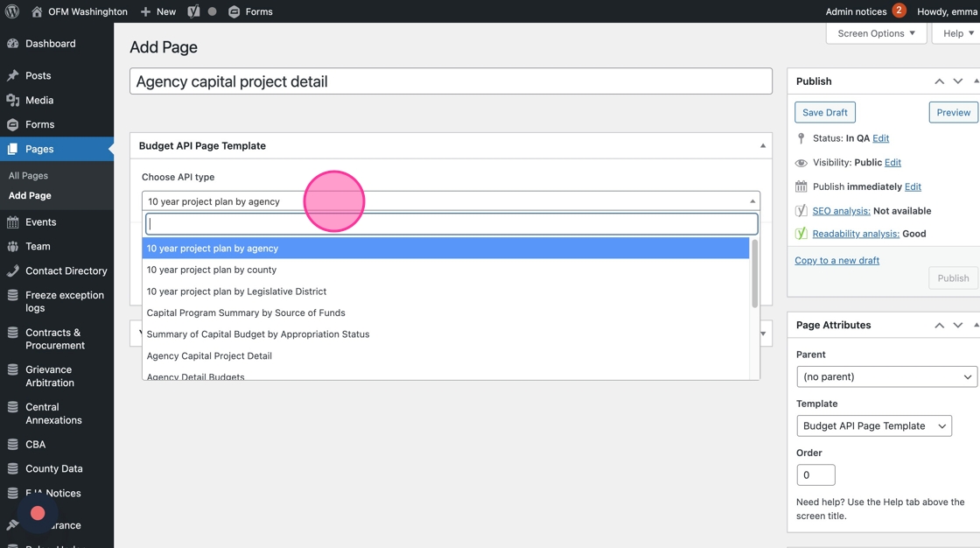Select Agency Capital Project Detail option
980x548 pixels.
(209, 355)
